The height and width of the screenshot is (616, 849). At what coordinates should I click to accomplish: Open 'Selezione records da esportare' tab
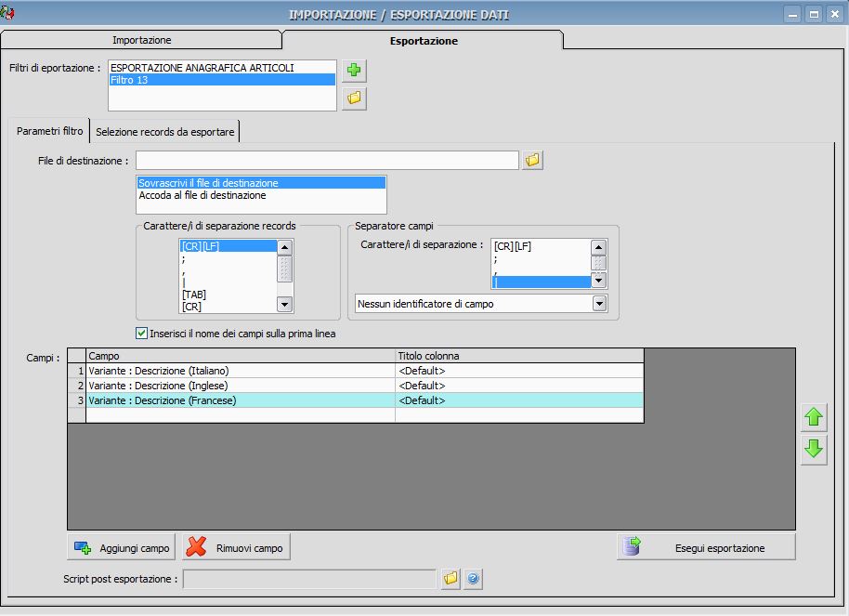pos(164,132)
